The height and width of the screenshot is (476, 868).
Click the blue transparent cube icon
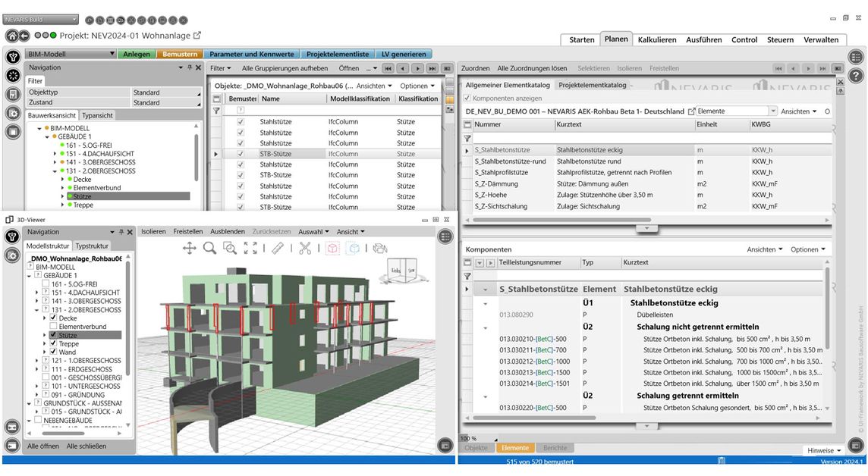[353, 248]
